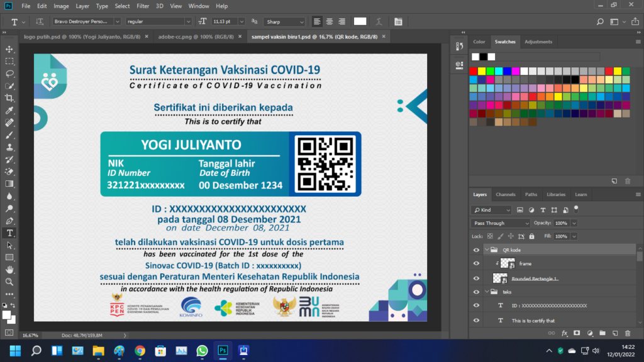Collapse the QR kode layer group

pos(487,250)
